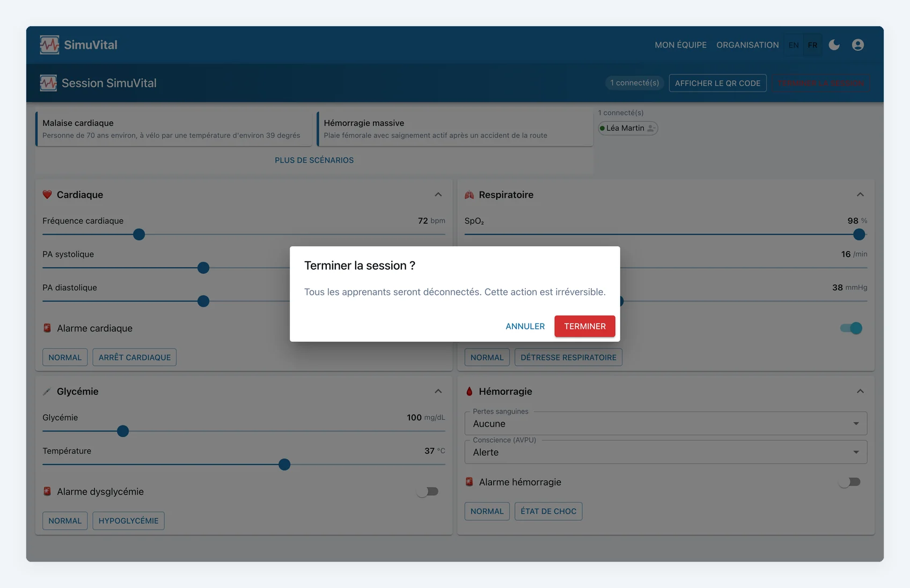Click the Session SimuVital heartbeat icon
The width and height of the screenshot is (910, 588).
48,83
